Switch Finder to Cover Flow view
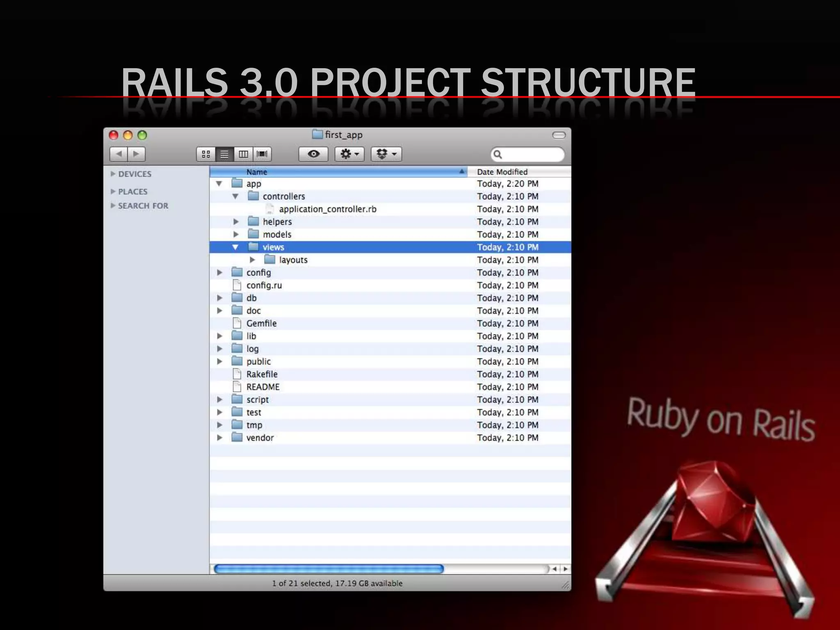 [x=262, y=154]
